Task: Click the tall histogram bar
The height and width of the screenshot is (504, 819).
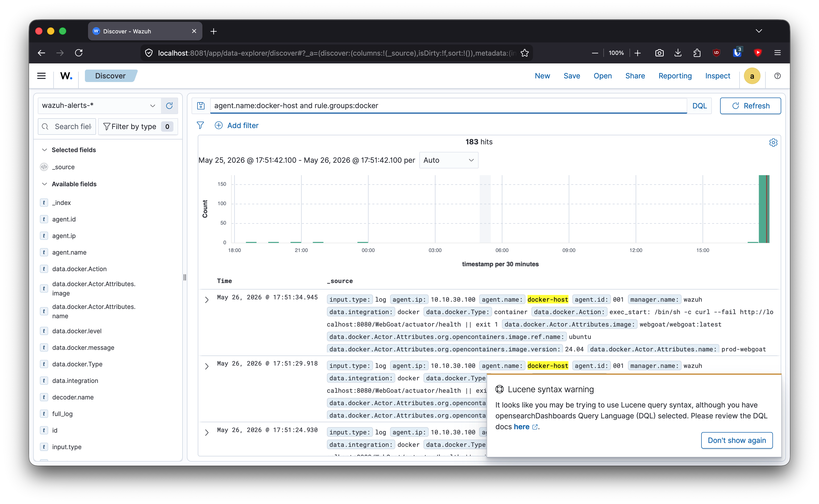Action: (764, 209)
